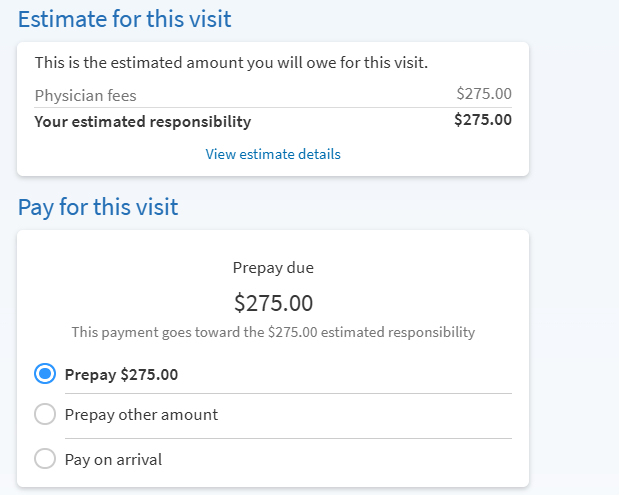
Task: Click the bold $275.00 estimated responsibility total
Action: tap(483, 121)
